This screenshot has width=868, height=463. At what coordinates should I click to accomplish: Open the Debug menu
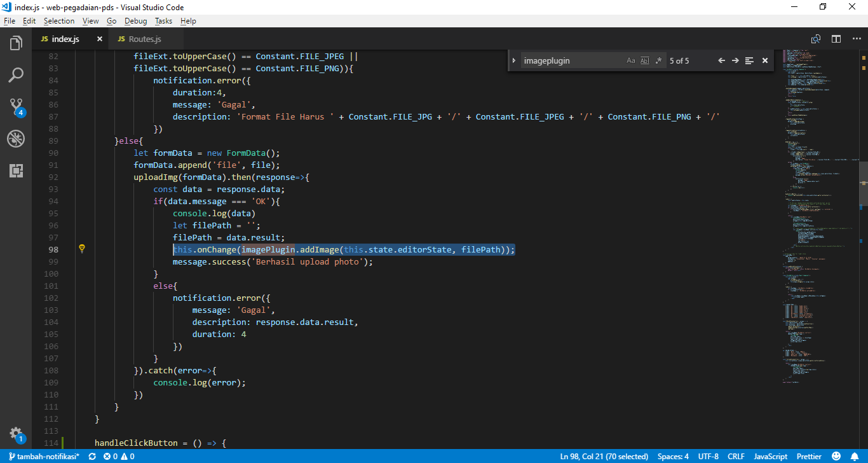click(135, 21)
